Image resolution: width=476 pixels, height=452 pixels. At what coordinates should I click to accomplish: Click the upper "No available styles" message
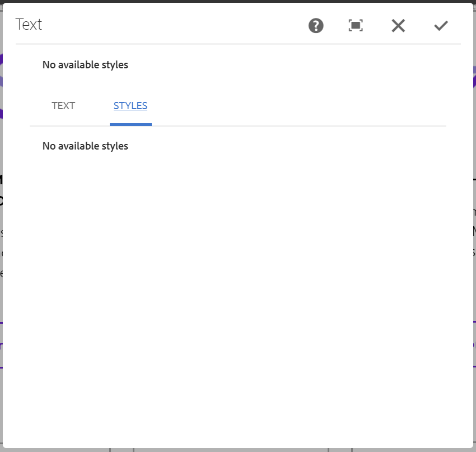[85, 64]
